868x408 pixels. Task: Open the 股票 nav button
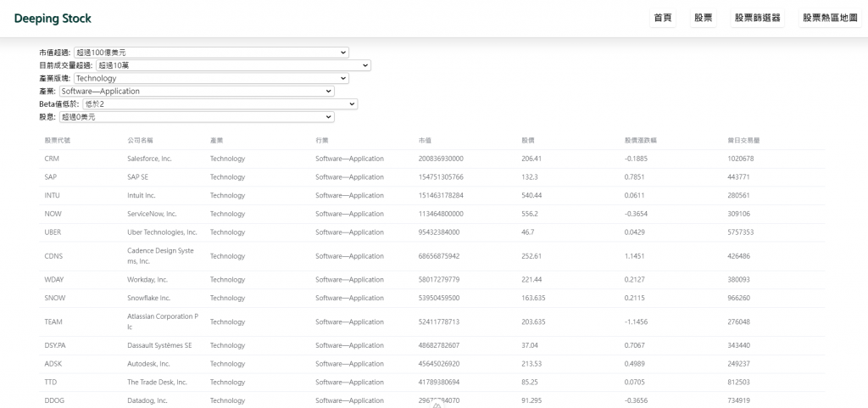(703, 18)
